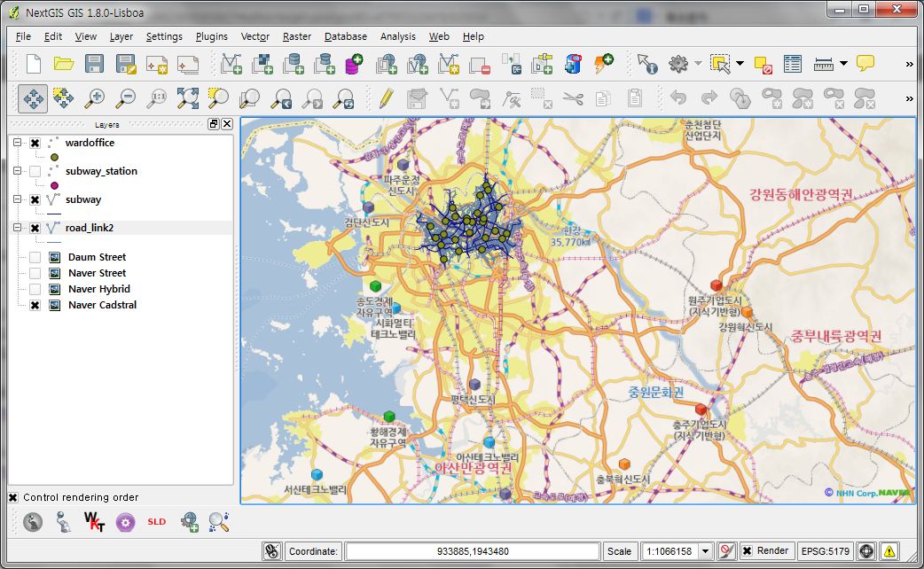Open the attribute table icon
This screenshot has height=569, width=924.
(x=792, y=64)
